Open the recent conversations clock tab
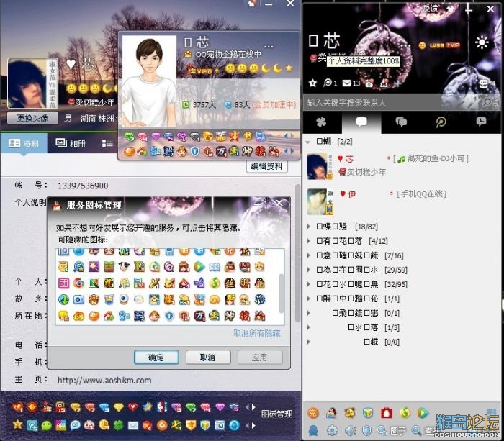Image resolution: width=504 pixels, height=441 pixels. (481, 122)
